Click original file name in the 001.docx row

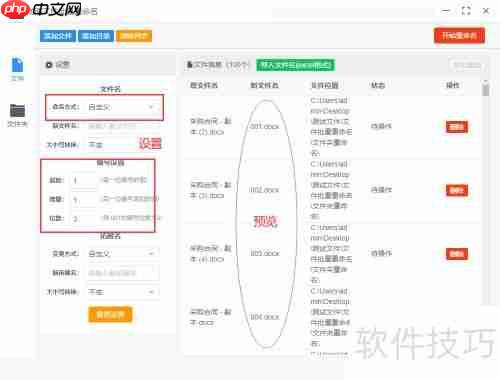[210, 126]
